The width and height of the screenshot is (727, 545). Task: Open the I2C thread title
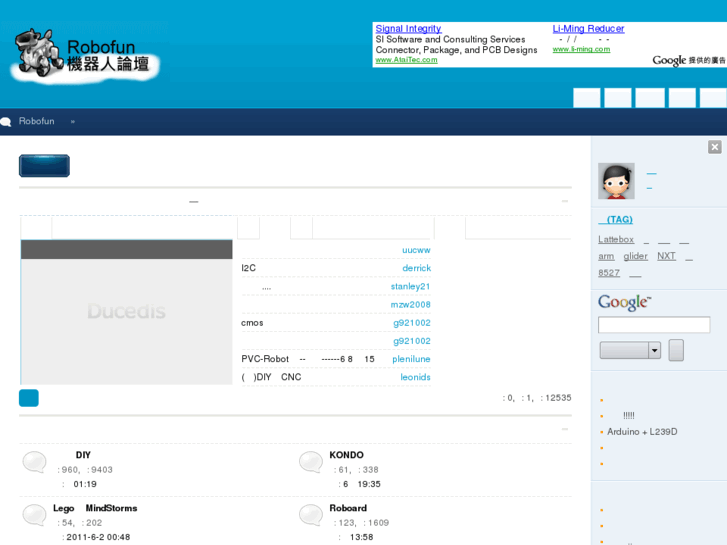tap(249, 268)
